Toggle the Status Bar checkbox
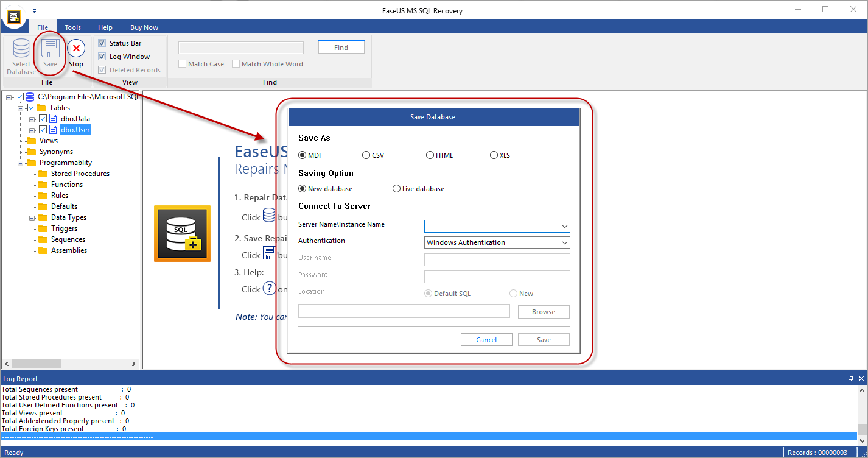Image resolution: width=868 pixels, height=458 pixels. (102, 43)
